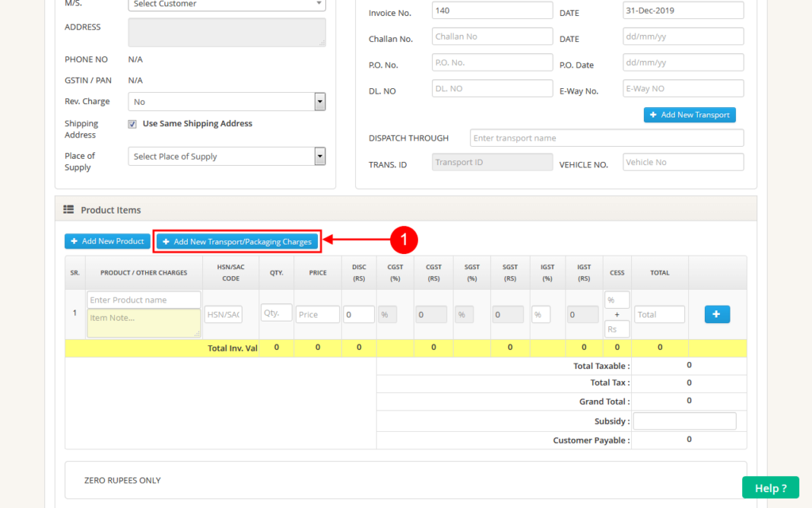Click the Vehicle No input field

click(682, 162)
